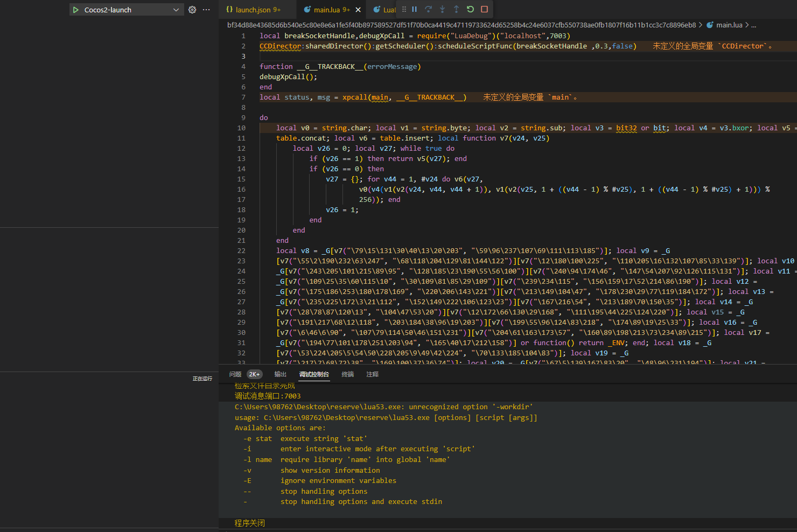Close the main.lua editor tab
The image size is (797, 532).
point(358,10)
